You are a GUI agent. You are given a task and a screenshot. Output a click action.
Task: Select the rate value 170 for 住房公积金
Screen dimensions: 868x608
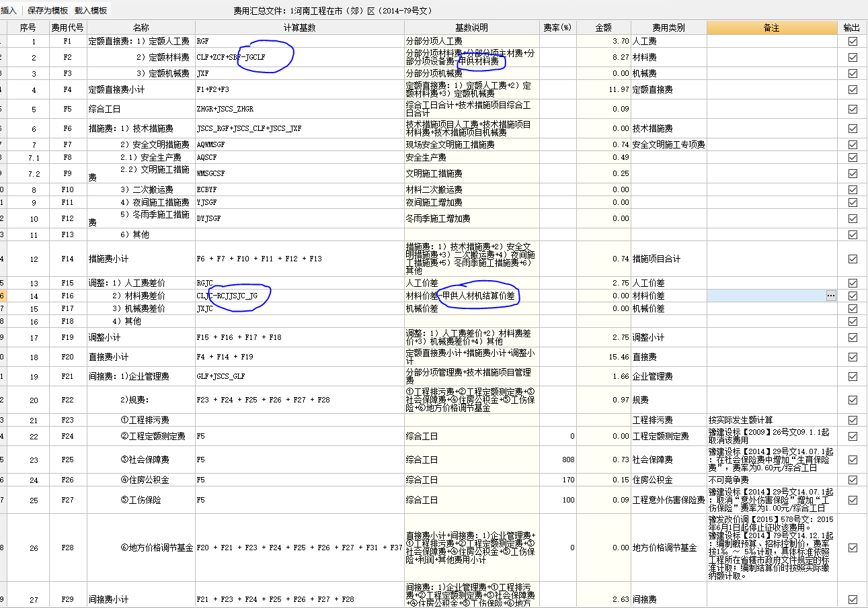tap(558, 480)
